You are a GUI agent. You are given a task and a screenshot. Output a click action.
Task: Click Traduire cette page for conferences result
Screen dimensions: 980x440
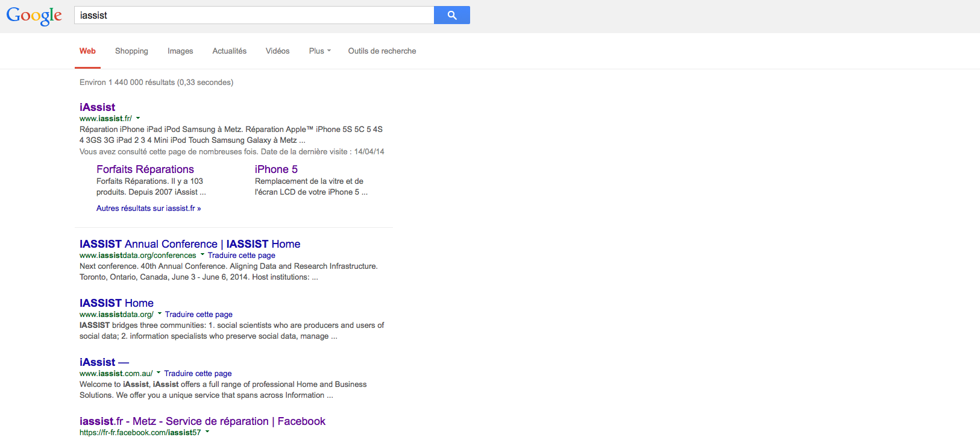pos(242,256)
